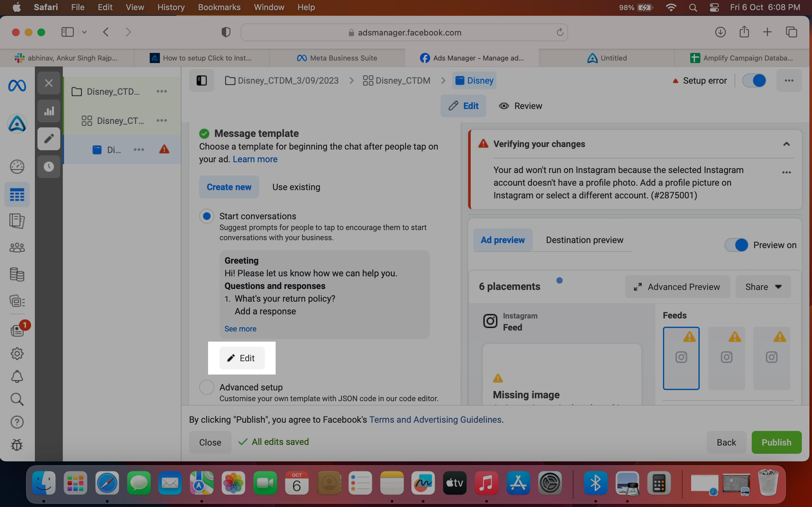Turn off the Disney ad status toggle
The height and width of the screenshot is (507, 812).
(x=754, y=80)
